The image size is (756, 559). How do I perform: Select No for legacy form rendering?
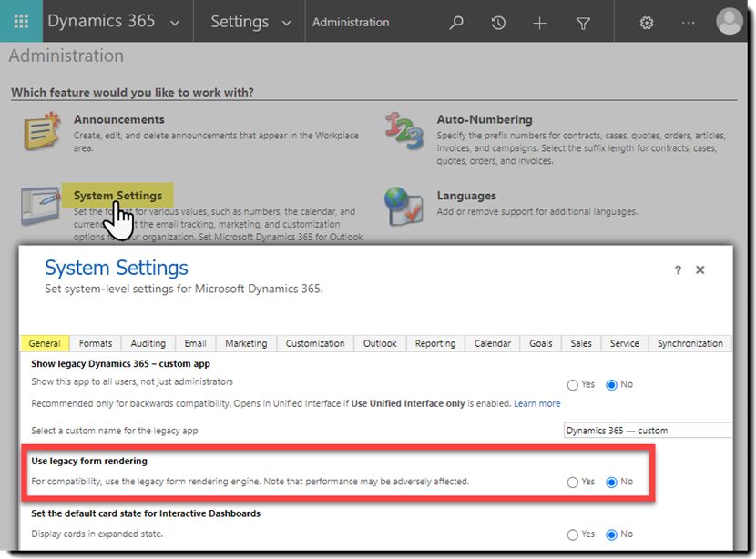[x=611, y=483]
